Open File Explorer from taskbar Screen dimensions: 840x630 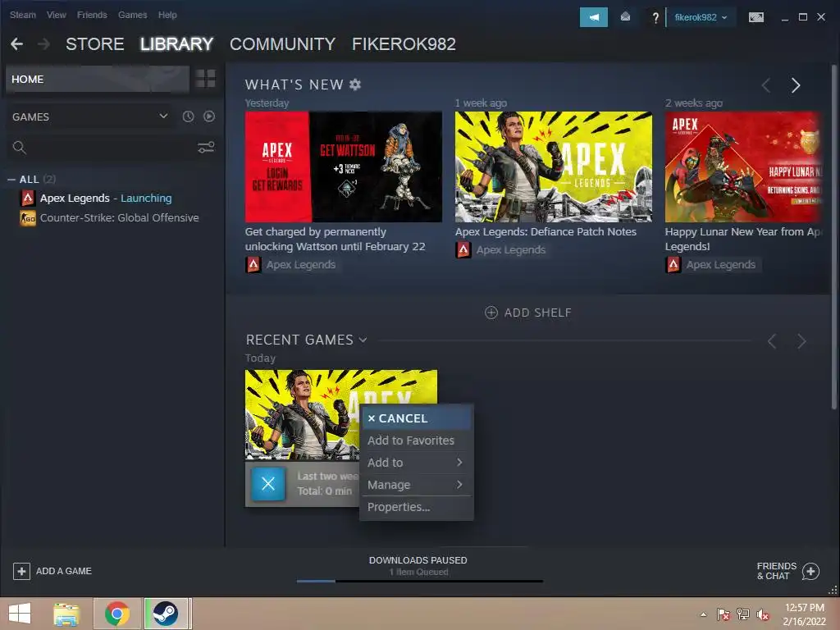[66, 614]
